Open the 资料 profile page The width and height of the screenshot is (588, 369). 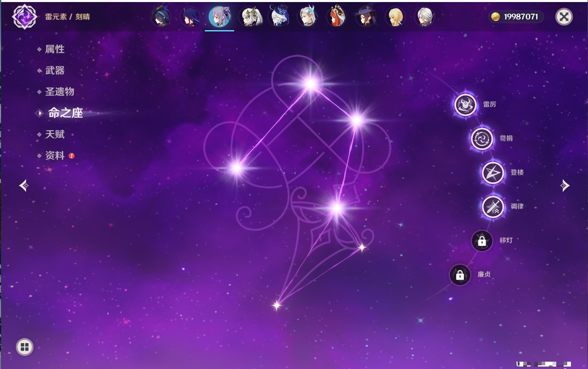click(55, 155)
